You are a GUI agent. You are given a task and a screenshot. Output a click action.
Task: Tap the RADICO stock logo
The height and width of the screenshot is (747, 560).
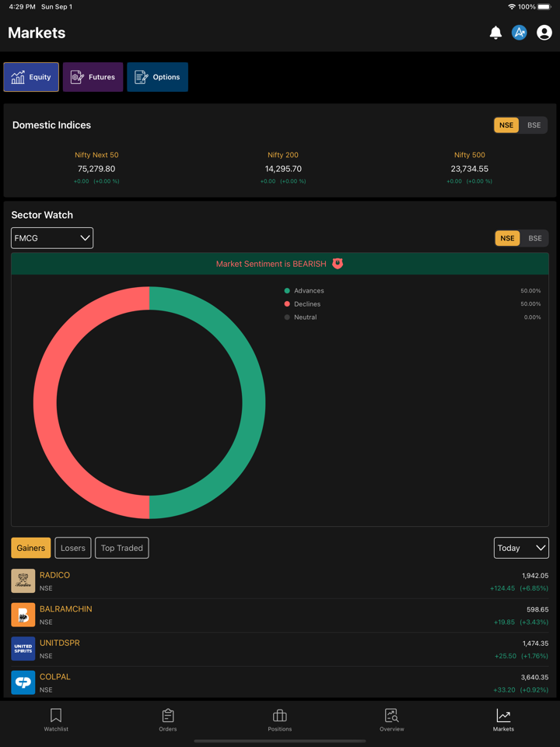pyautogui.click(x=23, y=581)
